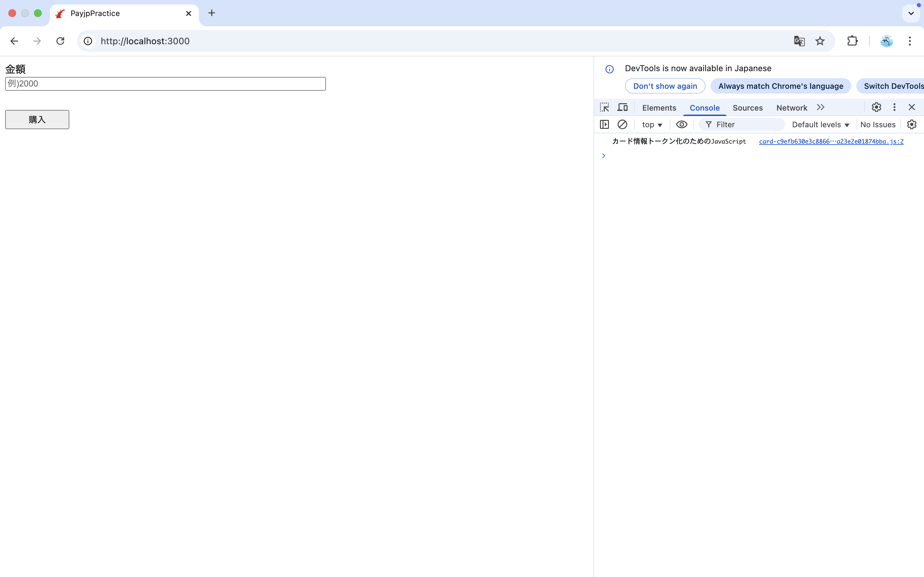Viewport: 924px width, 577px height.
Task: Clear the console with the ban icon
Action: [x=622, y=124]
